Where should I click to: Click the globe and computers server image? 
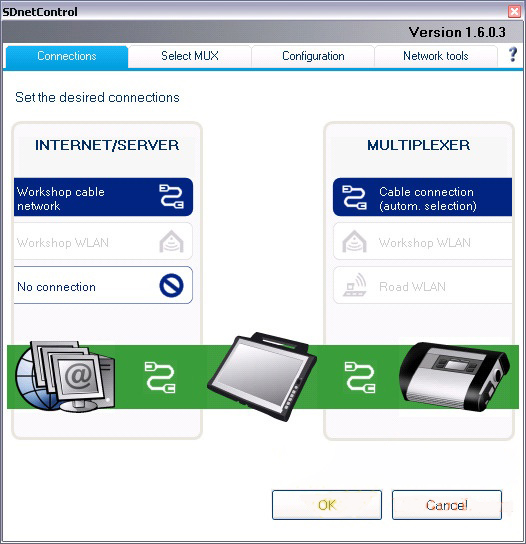65,376
